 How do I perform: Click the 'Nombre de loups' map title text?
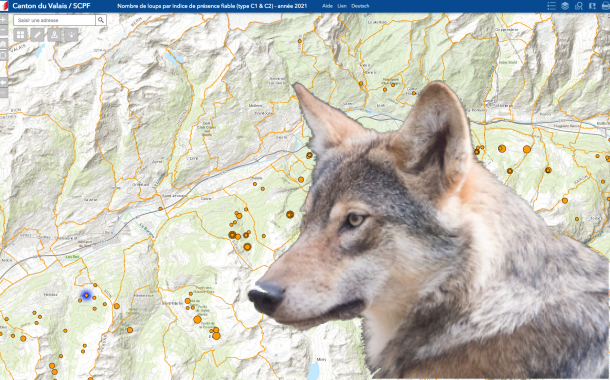[x=212, y=6]
